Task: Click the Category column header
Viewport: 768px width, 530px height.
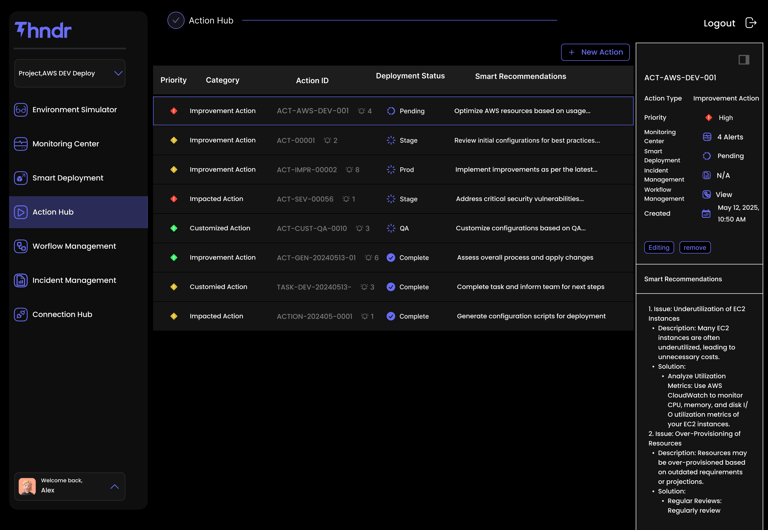Action: [x=222, y=80]
